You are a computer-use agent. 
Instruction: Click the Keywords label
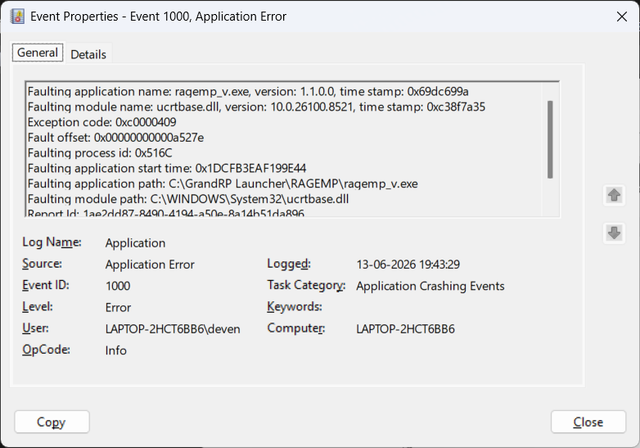pyautogui.click(x=294, y=306)
